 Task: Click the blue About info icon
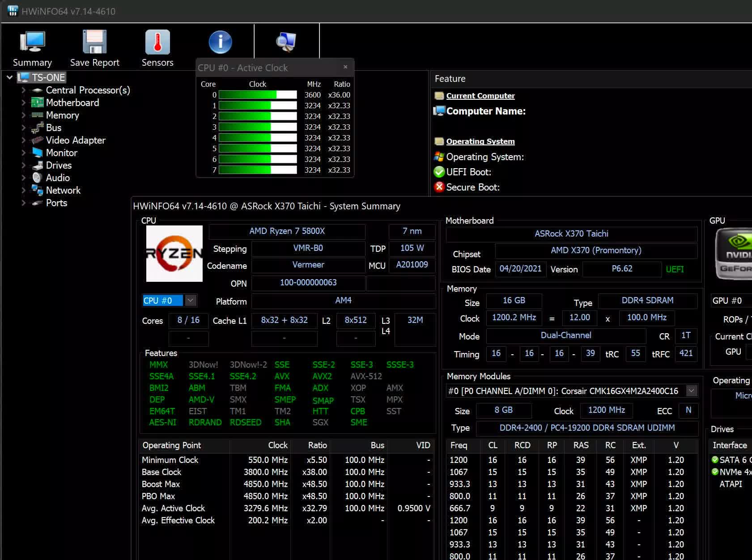coord(220,42)
